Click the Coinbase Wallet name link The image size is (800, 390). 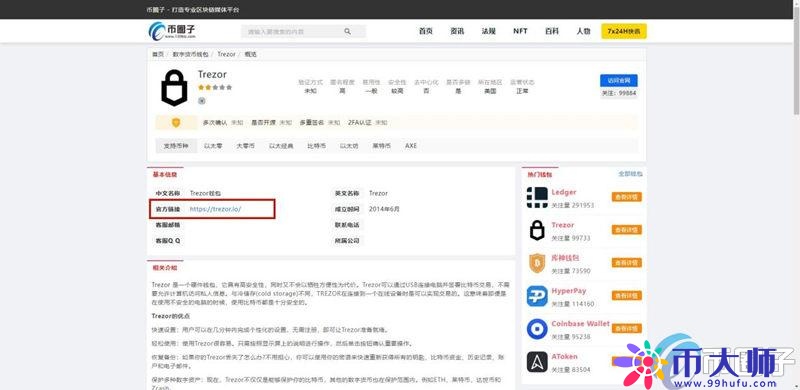pyautogui.click(x=581, y=324)
